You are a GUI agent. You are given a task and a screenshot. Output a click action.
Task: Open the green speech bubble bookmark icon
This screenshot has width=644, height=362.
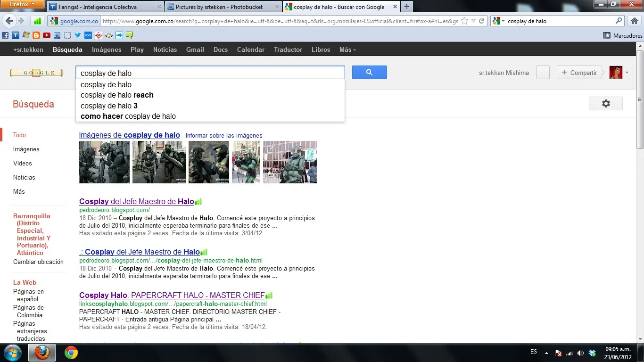[129, 35]
